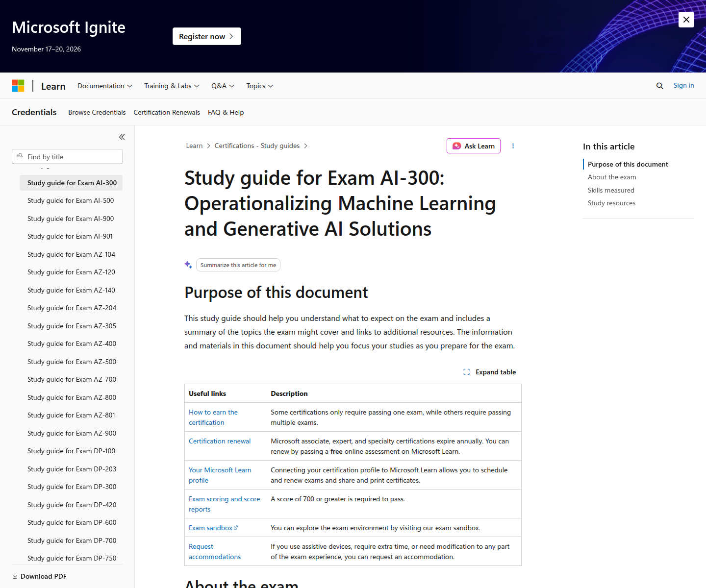
Task: Jump to Study resources section
Action: [x=611, y=203]
